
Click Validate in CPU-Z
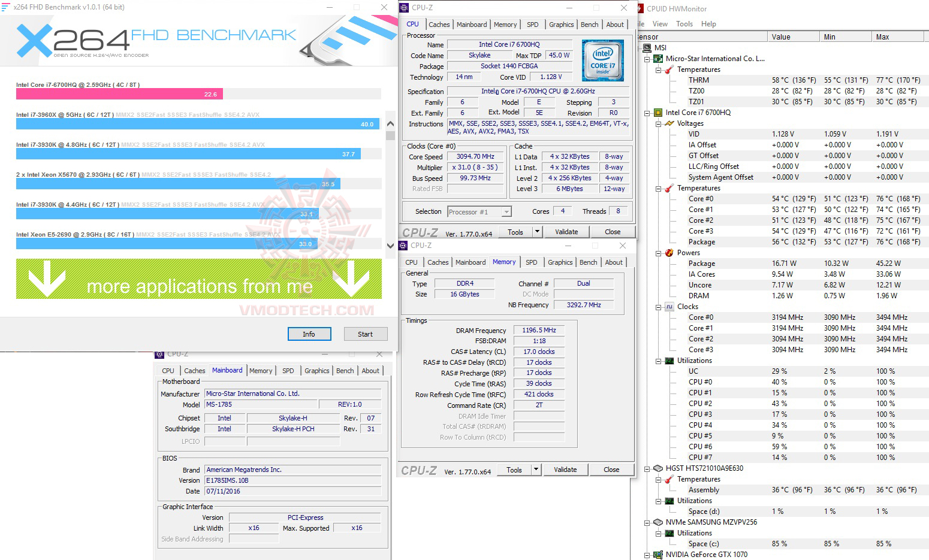click(x=566, y=231)
